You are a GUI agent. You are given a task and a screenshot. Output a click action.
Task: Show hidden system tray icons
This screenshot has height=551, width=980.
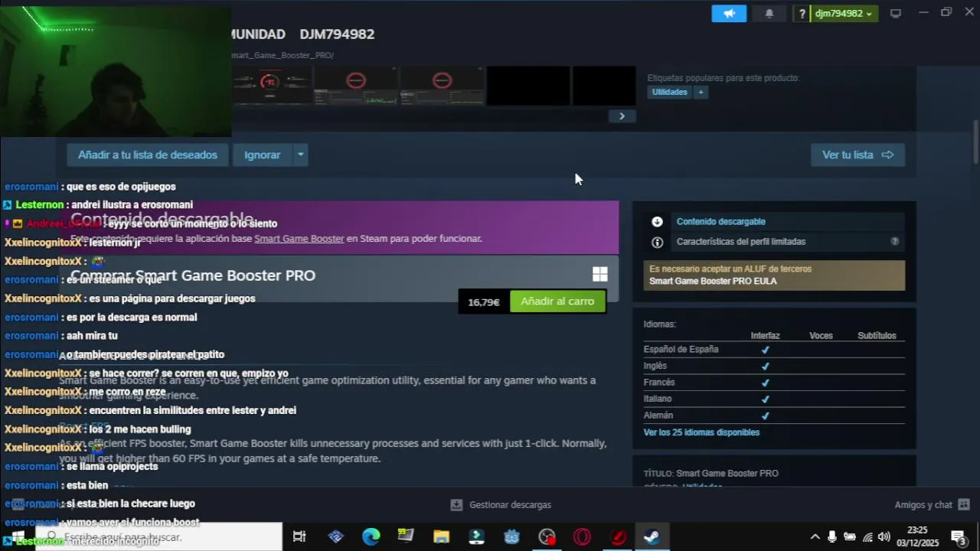pos(815,537)
